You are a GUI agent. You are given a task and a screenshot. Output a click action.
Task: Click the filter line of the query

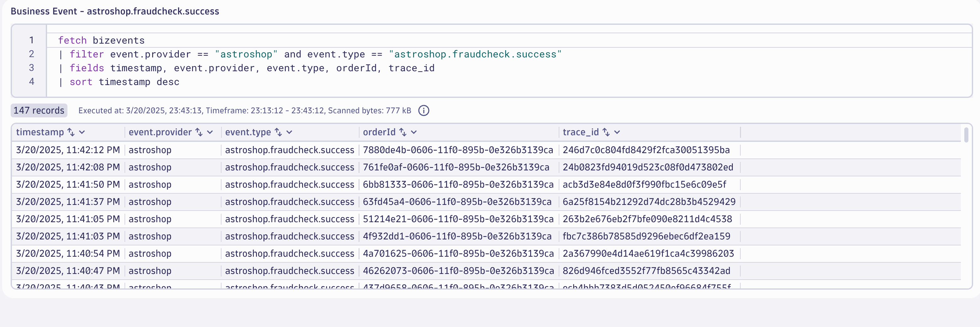(x=310, y=54)
